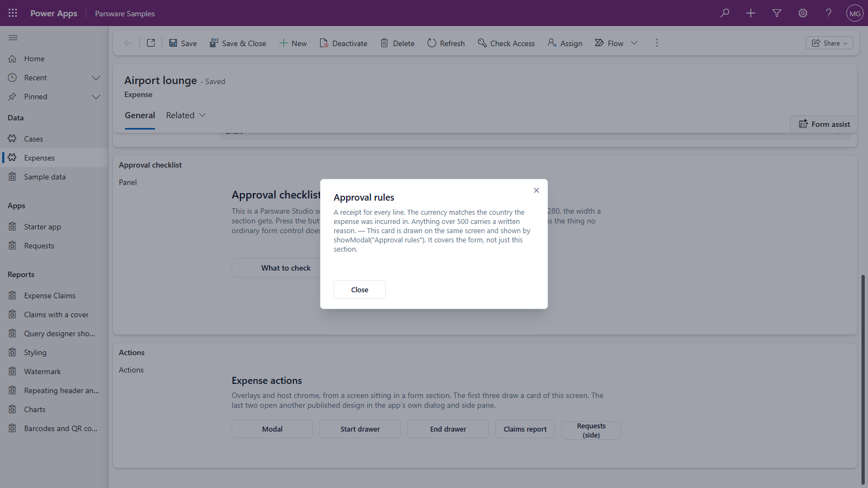Click the Start drawer button

tap(360, 429)
